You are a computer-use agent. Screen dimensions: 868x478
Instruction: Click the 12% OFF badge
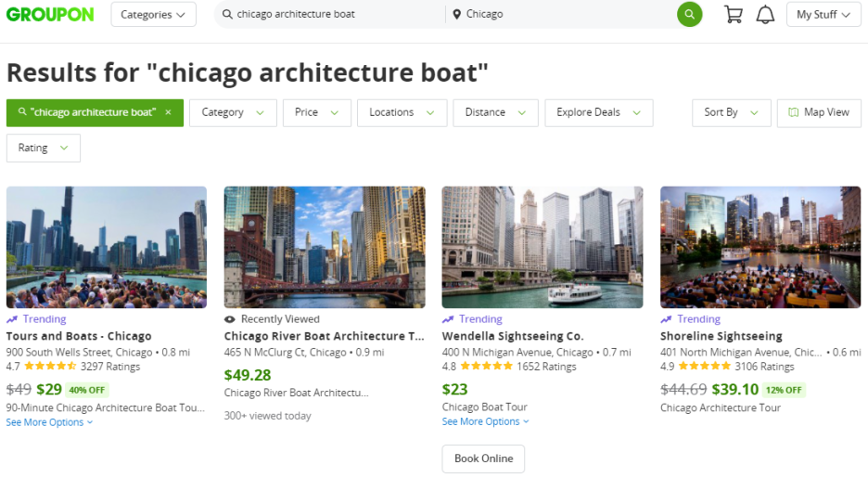pyautogui.click(x=784, y=390)
